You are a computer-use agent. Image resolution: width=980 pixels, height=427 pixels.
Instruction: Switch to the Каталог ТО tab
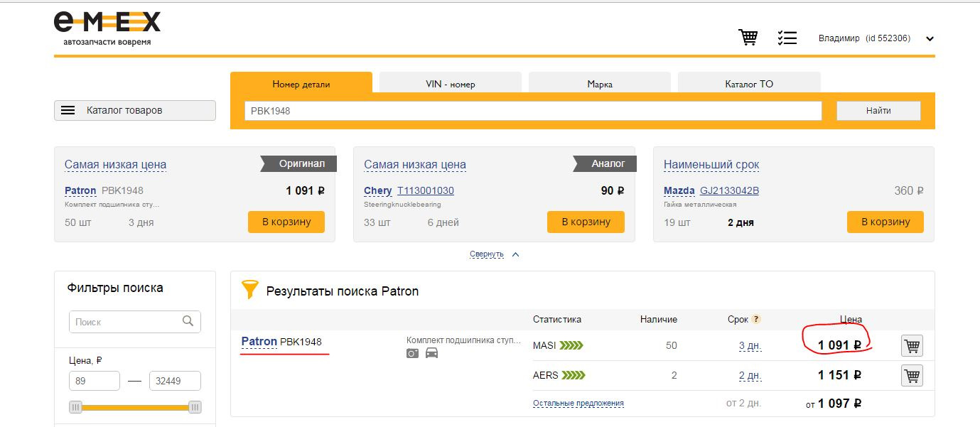pyautogui.click(x=749, y=84)
